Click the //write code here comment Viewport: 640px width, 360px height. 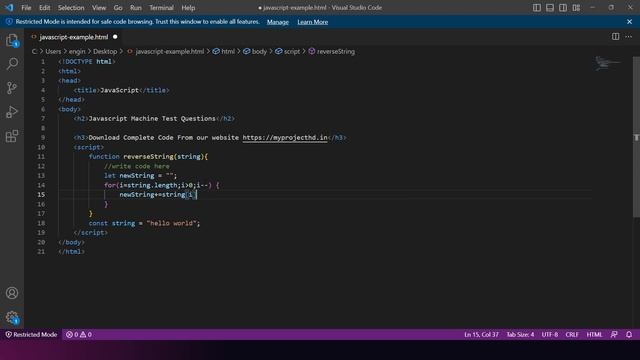point(137,166)
